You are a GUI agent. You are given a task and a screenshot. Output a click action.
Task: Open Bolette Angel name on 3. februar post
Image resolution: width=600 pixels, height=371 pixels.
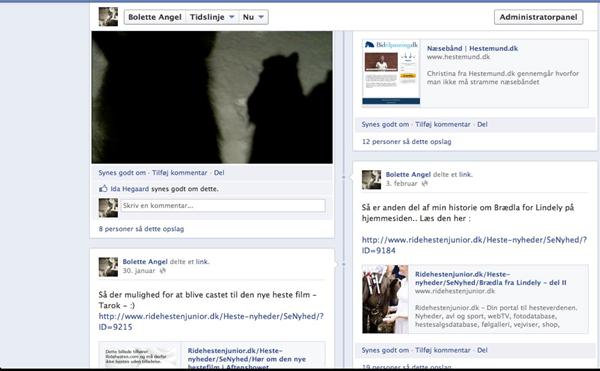408,174
